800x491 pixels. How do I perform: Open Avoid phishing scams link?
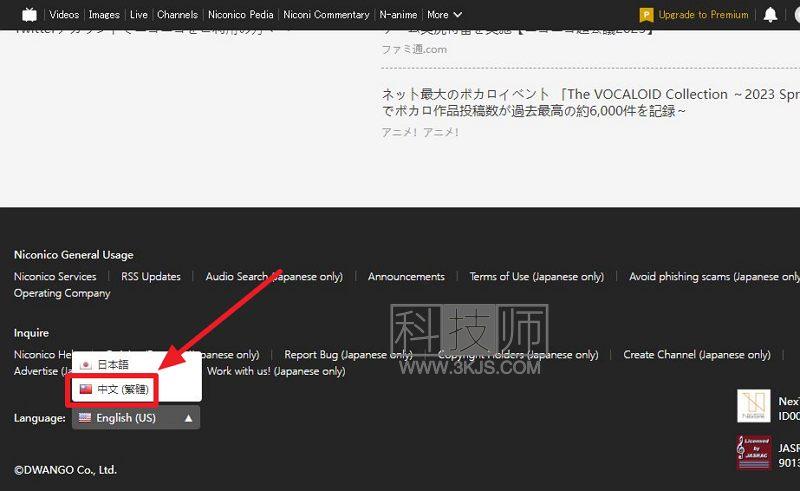714,277
